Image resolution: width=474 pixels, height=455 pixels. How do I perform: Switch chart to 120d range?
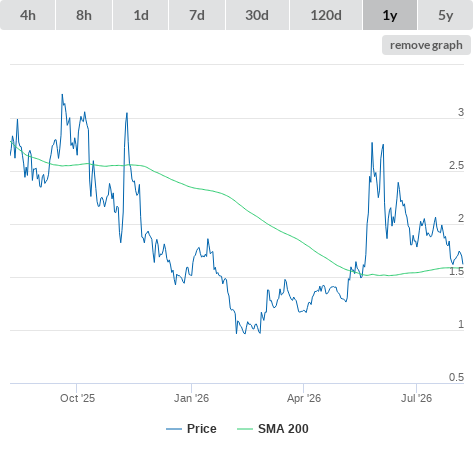326,15
